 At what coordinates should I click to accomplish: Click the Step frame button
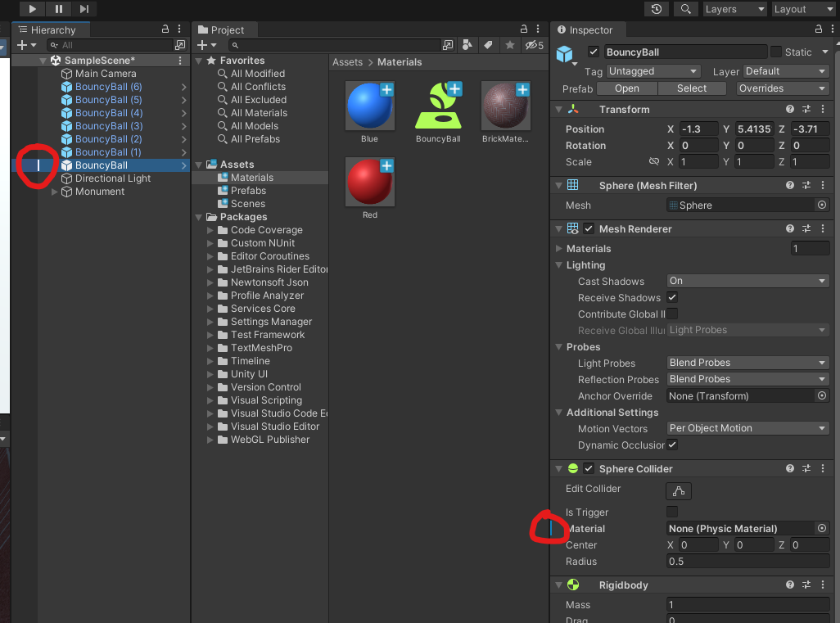point(84,8)
